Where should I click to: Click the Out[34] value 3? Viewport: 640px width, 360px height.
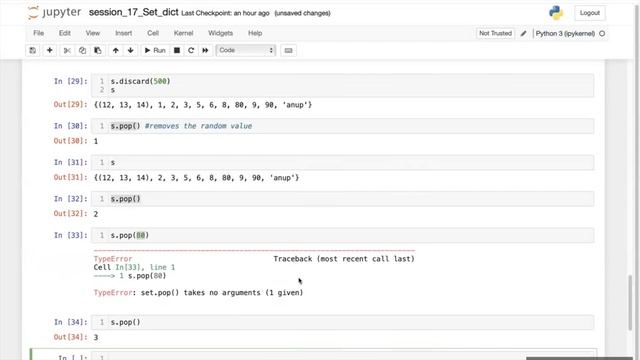[96, 338]
